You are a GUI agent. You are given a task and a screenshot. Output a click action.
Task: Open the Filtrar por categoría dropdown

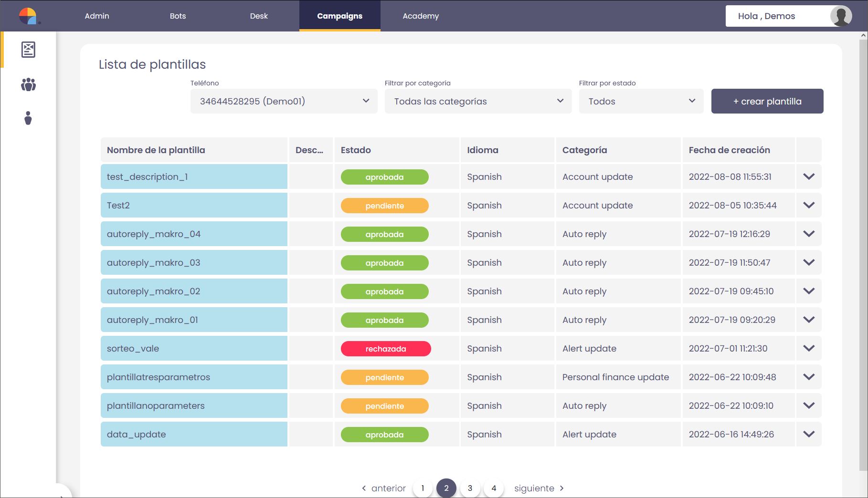(x=478, y=101)
